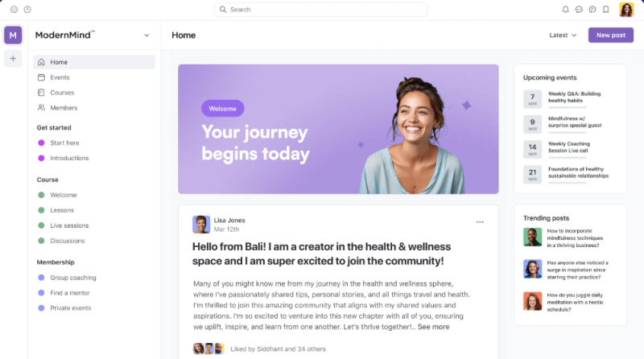Click the New post button
644x359 pixels.
[x=611, y=35]
